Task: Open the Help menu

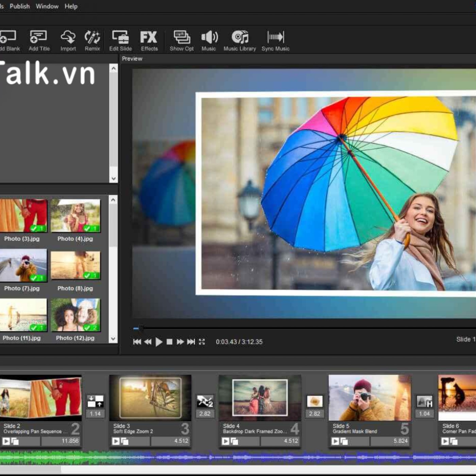Action: (71, 6)
